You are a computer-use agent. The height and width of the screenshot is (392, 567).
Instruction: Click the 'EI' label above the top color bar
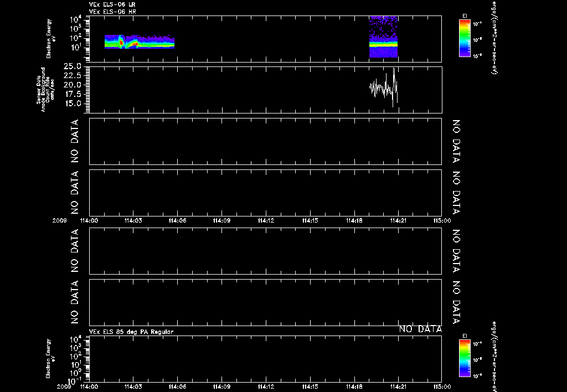coord(465,16)
